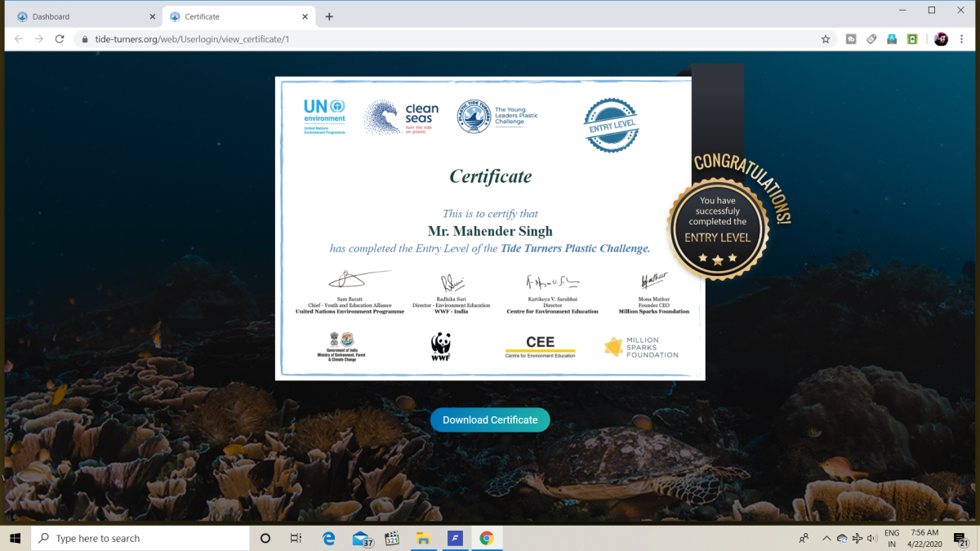Screen dimensions: 980x551
Task: Click the Government of India emblem
Action: (342, 346)
